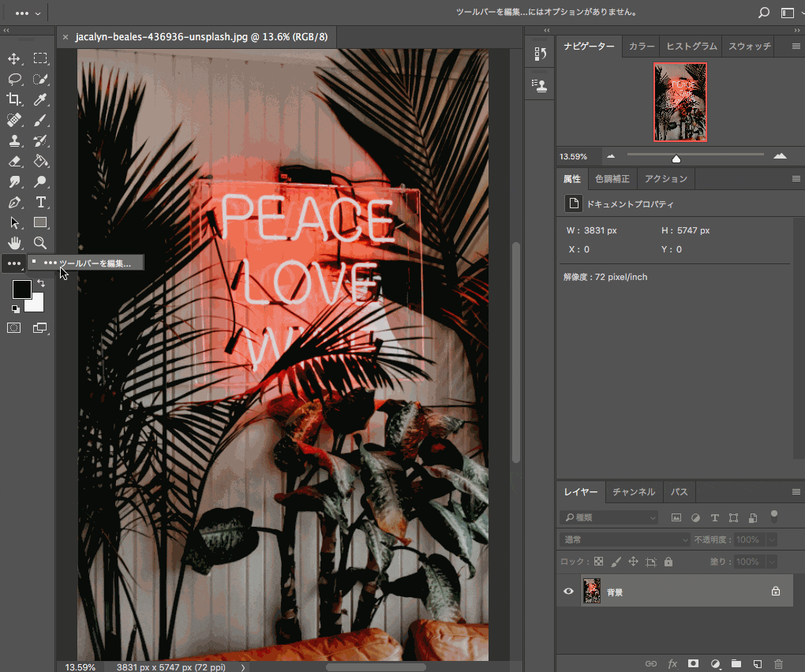The image size is (805, 672).
Task: Select the Dodge tool
Action: (x=40, y=181)
